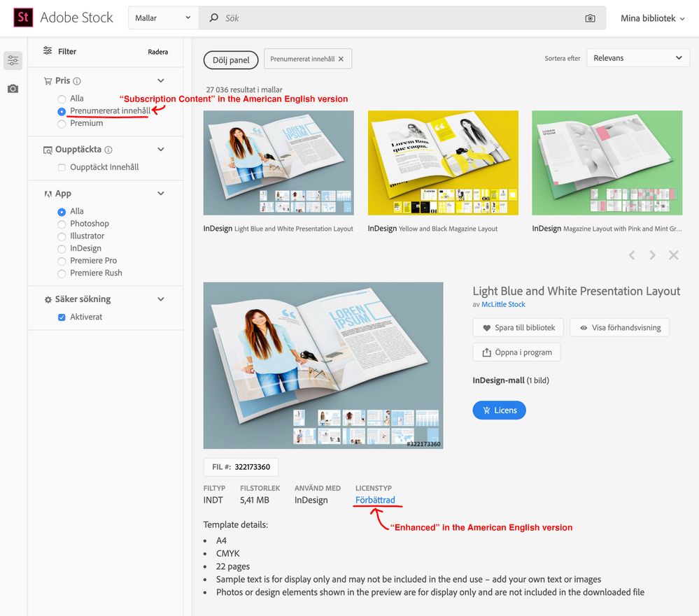Screen dimensions: 699x616
Task: Click the 'INDT' file type value
Action: pyautogui.click(x=213, y=500)
